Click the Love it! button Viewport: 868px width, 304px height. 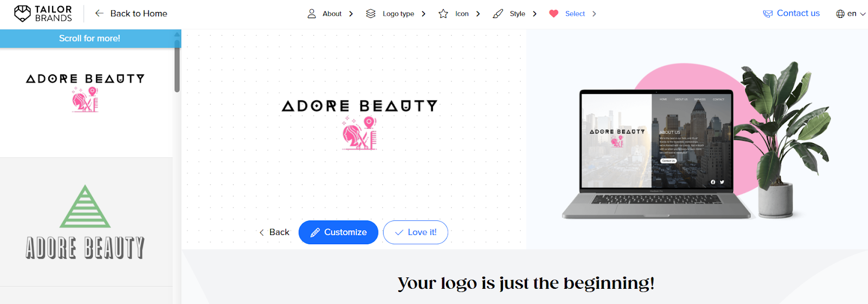tap(416, 232)
